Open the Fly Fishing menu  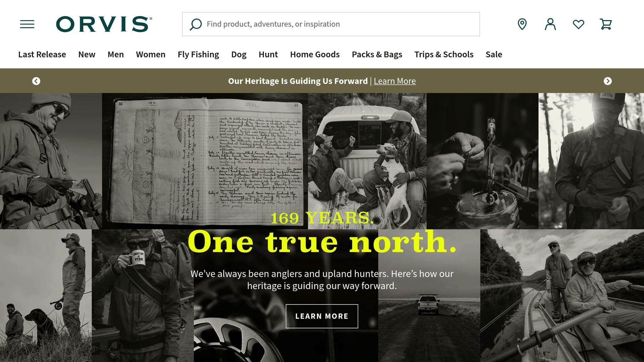[198, 54]
